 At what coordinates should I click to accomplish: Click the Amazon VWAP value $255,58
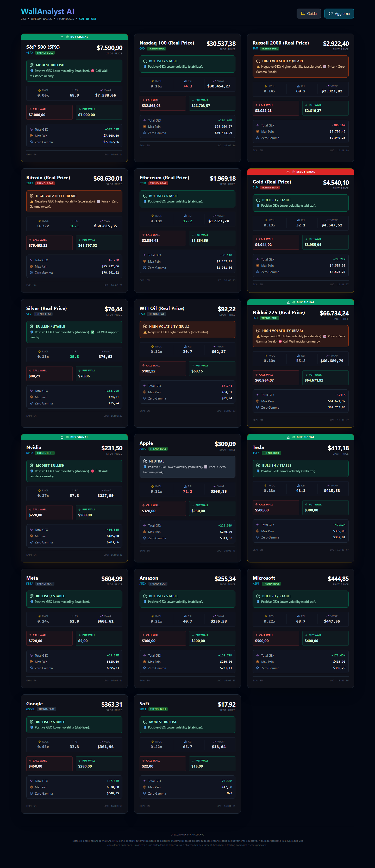tap(218, 621)
